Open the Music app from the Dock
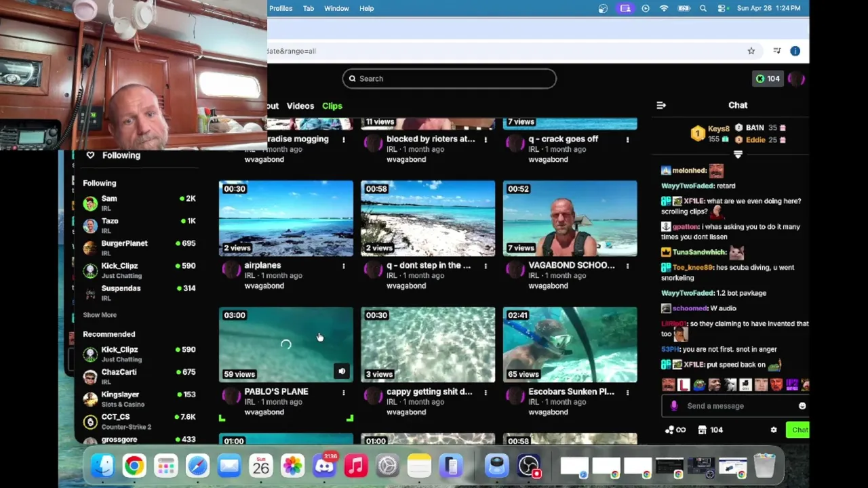 (x=356, y=466)
